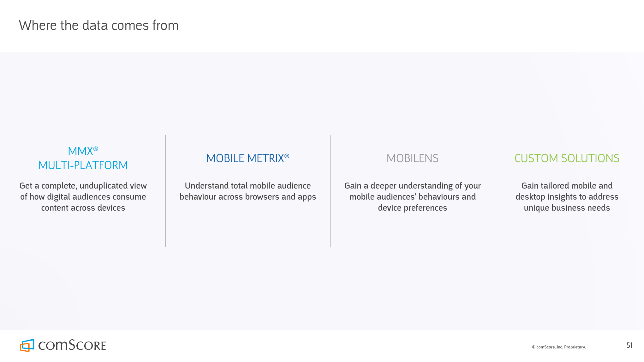The width and height of the screenshot is (644, 362).
Task: Click the 'complete, unduplicated view' description paragraph
Action: click(83, 197)
